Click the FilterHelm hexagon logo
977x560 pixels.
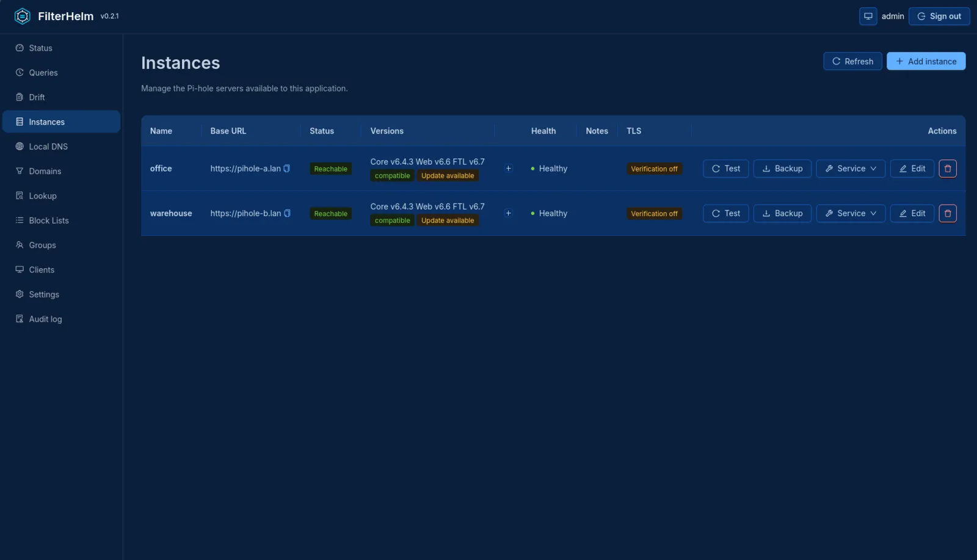[x=22, y=16]
